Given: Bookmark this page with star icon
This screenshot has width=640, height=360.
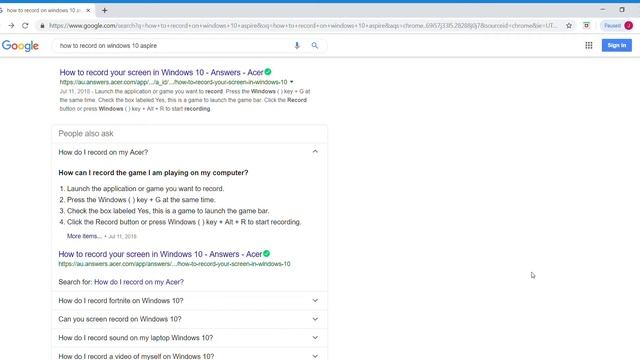Looking at the screenshot, I should tap(569, 26).
